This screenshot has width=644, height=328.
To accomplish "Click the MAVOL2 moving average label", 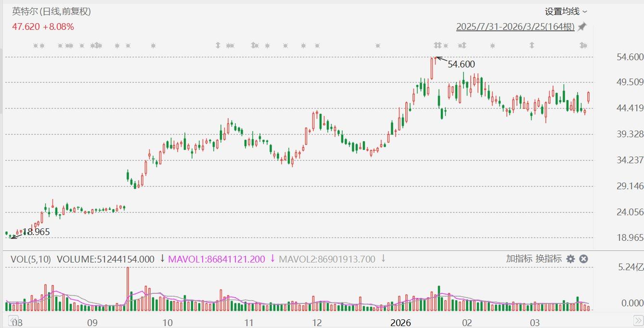I will (x=327, y=259).
